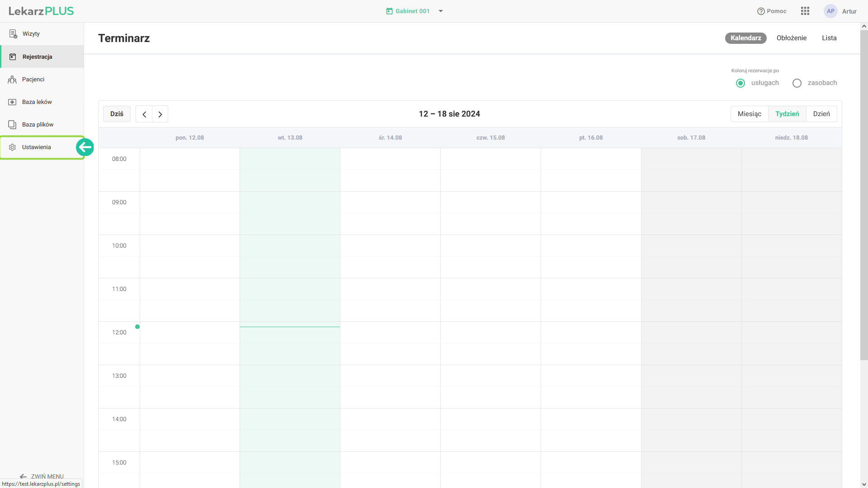This screenshot has height=488, width=868.
Task: Click the 10:00 time label
Action: [x=119, y=246]
